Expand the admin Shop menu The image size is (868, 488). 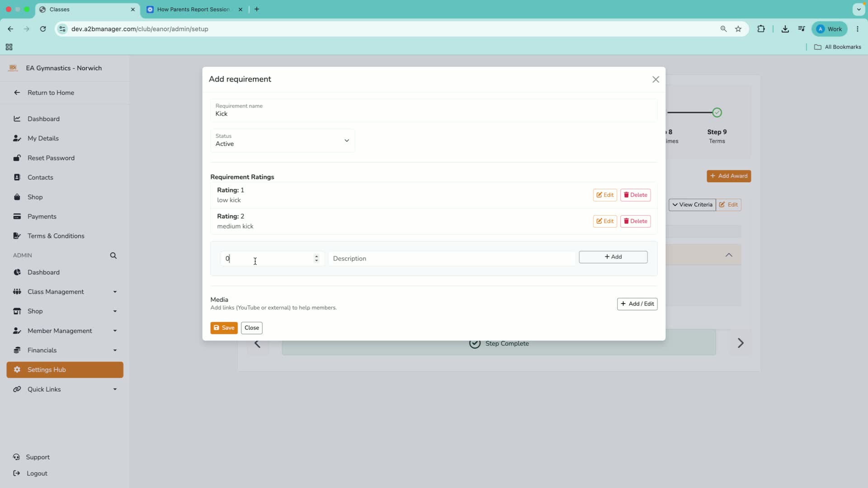point(65,311)
